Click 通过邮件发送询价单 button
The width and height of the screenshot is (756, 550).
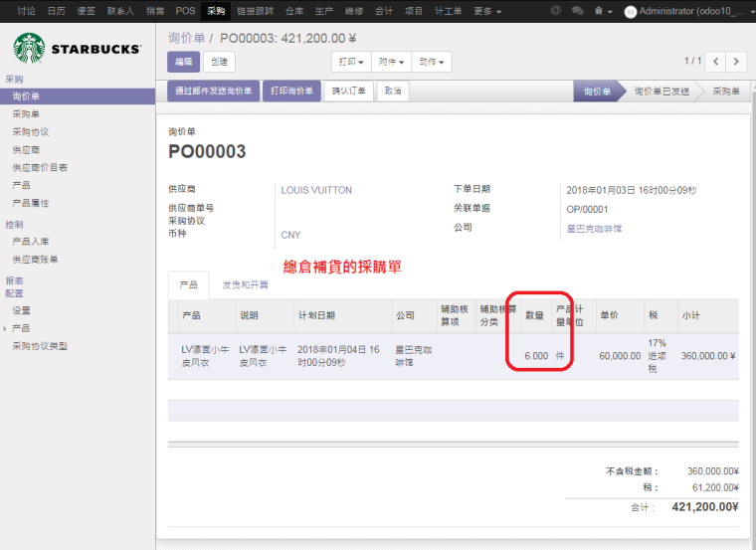tap(213, 91)
